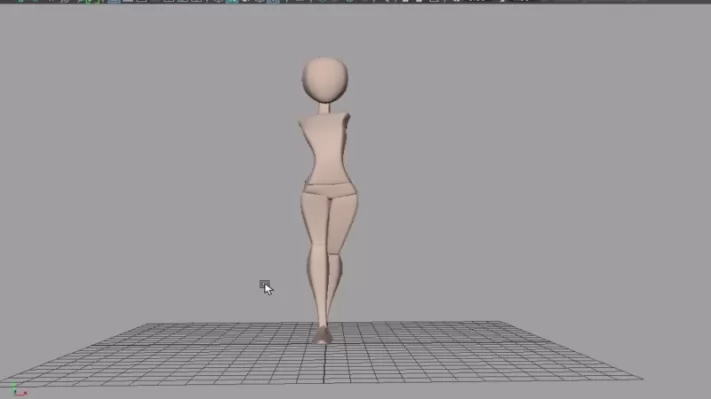Image resolution: width=711 pixels, height=399 pixels.
Task: Select the character's foot on the grid
Action: pos(322,336)
